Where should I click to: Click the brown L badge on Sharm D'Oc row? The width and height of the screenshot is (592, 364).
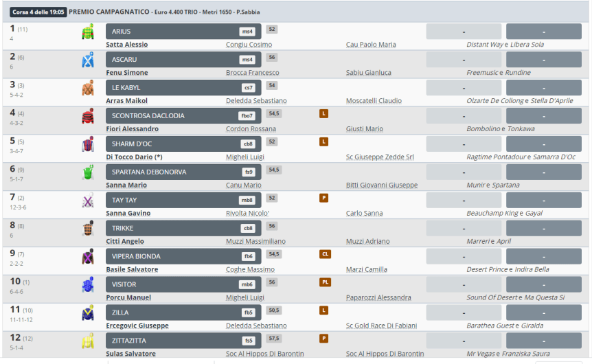[324, 141]
